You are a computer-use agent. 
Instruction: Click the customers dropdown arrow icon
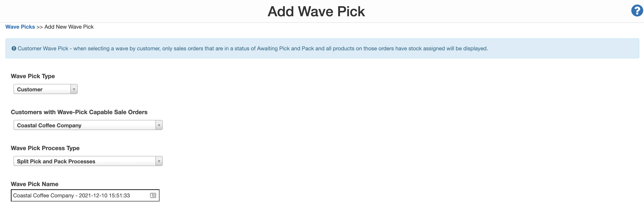click(x=159, y=125)
